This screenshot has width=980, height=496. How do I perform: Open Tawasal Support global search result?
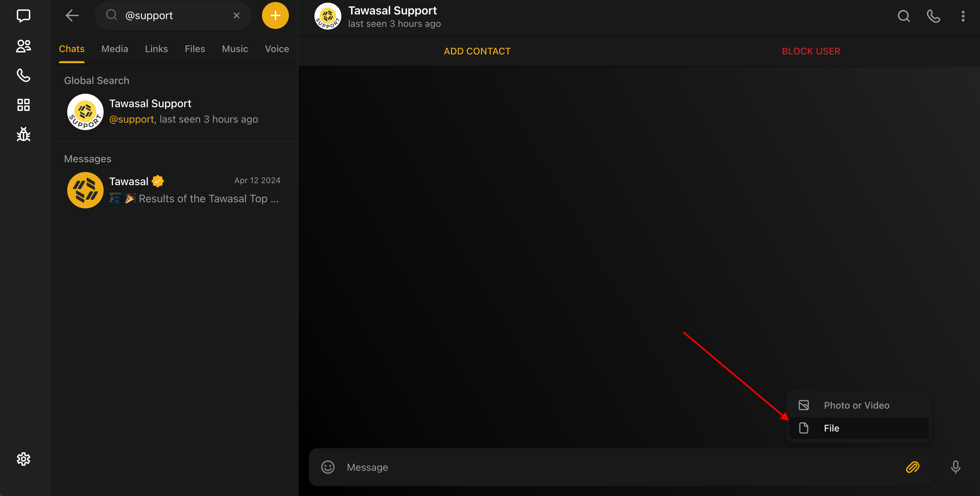click(x=174, y=112)
